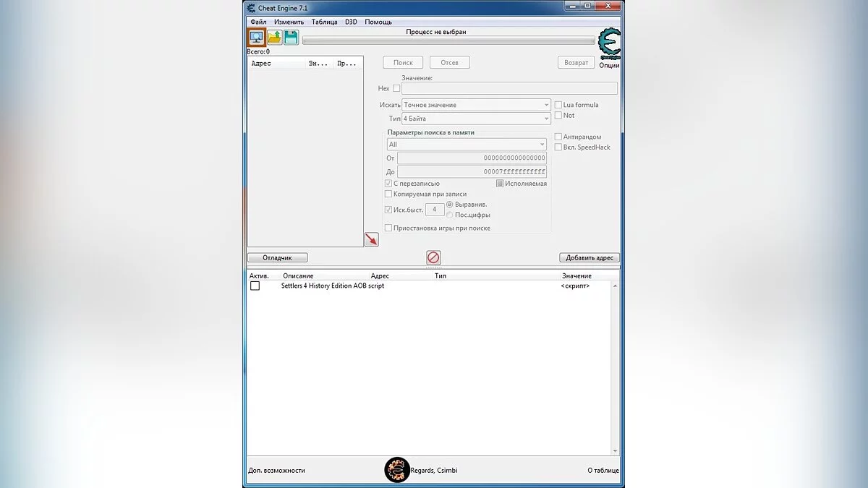
Task: Click the save table floppy disk icon
Action: point(289,37)
